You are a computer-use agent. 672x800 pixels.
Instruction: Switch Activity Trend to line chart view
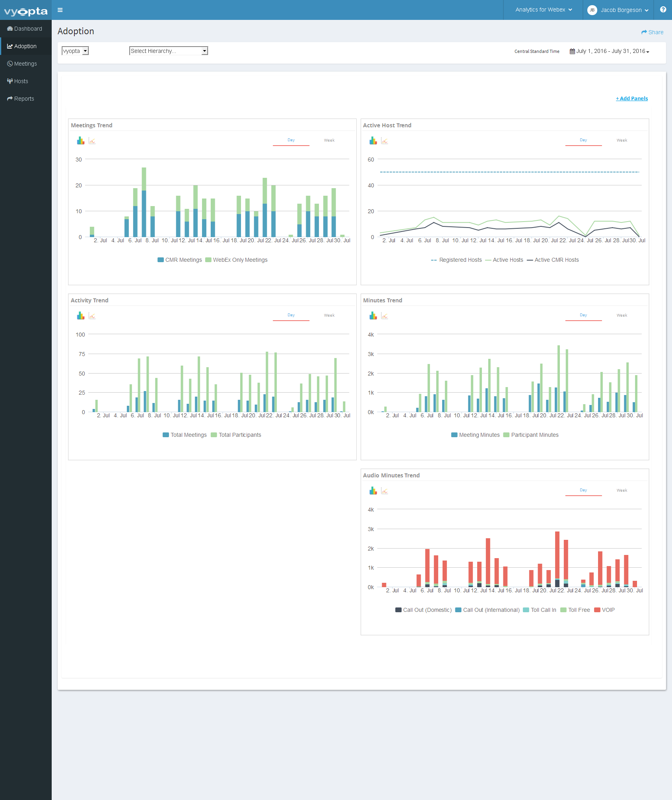(92, 316)
